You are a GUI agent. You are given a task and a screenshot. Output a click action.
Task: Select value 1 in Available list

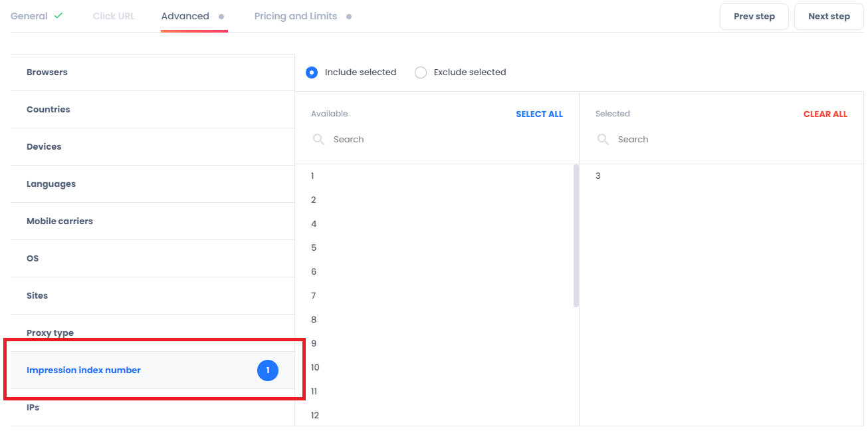[437, 176]
